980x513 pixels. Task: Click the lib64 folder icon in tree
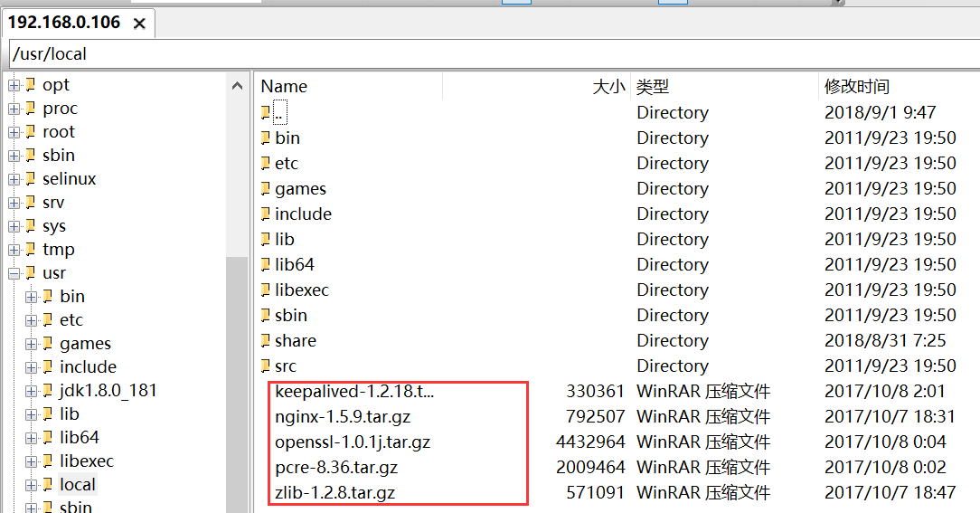[x=48, y=437]
